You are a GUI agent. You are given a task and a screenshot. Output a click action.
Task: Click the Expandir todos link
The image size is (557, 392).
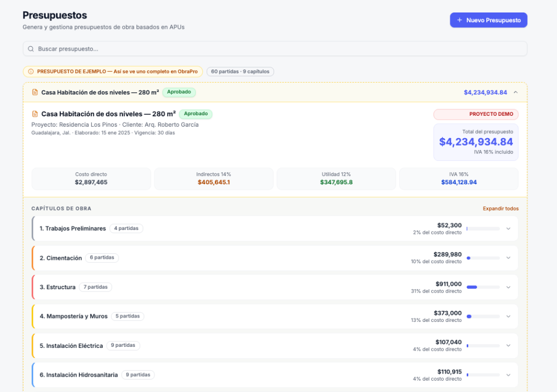coord(500,208)
